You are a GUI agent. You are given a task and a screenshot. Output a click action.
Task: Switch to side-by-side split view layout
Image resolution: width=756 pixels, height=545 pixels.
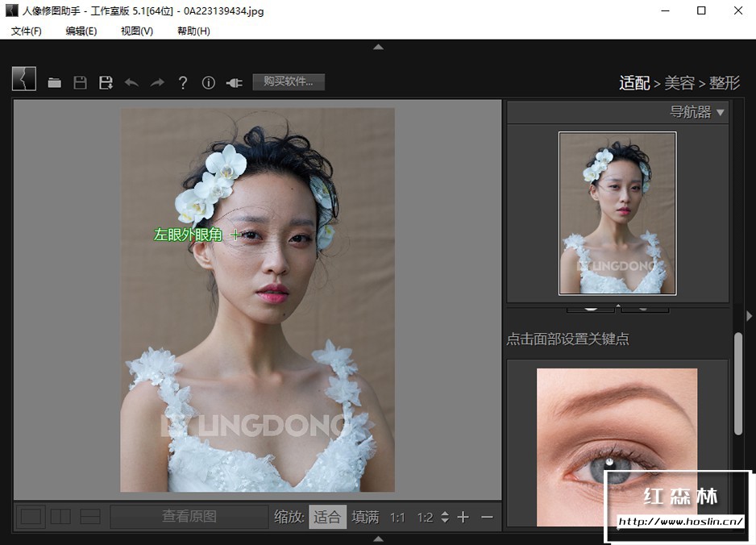click(x=61, y=517)
